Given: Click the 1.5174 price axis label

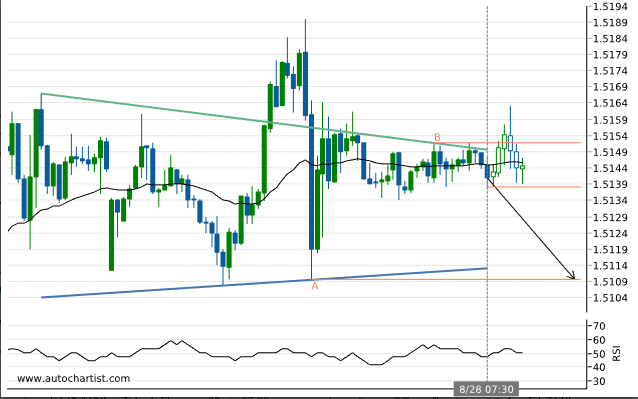Looking at the screenshot, I should 610,71.
